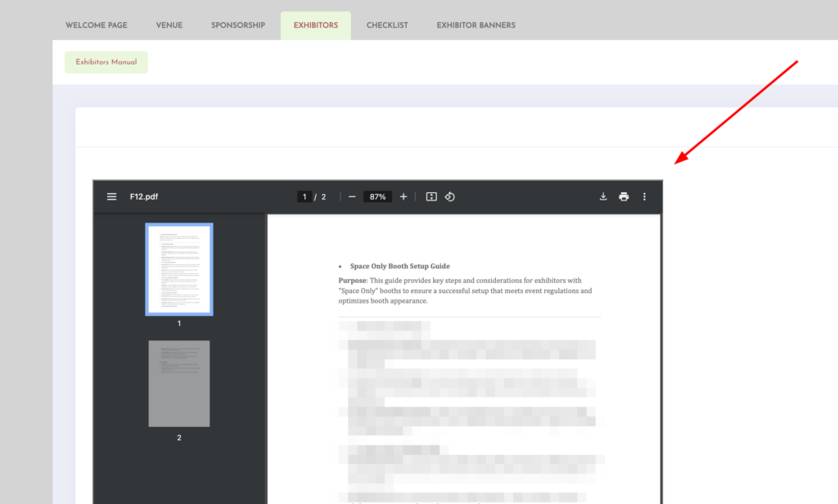
Task: Print the PDF document
Action: [x=624, y=197]
